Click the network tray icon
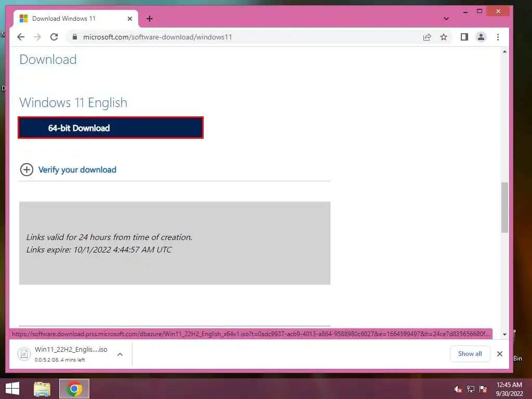 471,389
